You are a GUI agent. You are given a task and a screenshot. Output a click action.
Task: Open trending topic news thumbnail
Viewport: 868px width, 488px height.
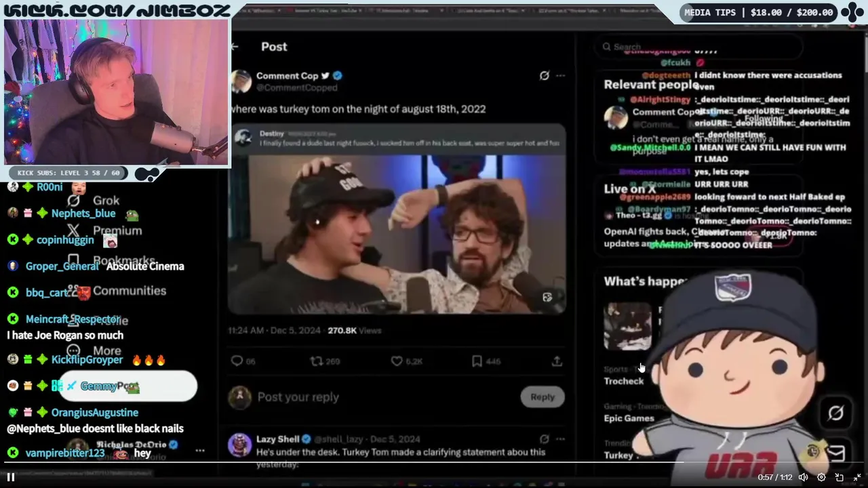pyautogui.click(x=627, y=326)
